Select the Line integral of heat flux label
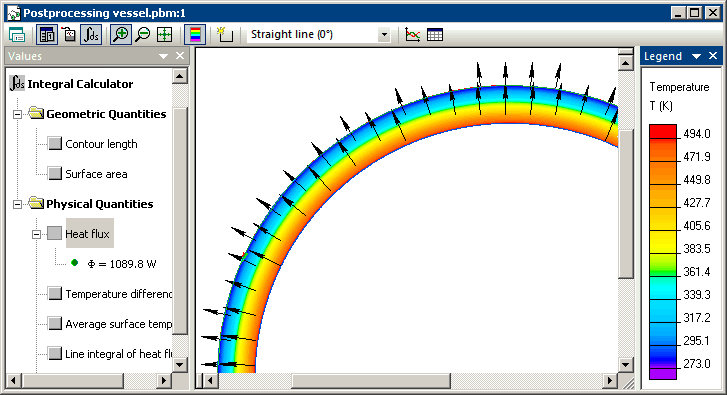The image size is (727, 395). pos(118,354)
